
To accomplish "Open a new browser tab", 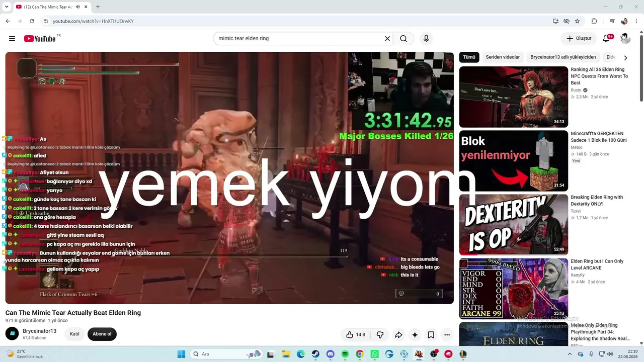I will (x=98, y=7).
